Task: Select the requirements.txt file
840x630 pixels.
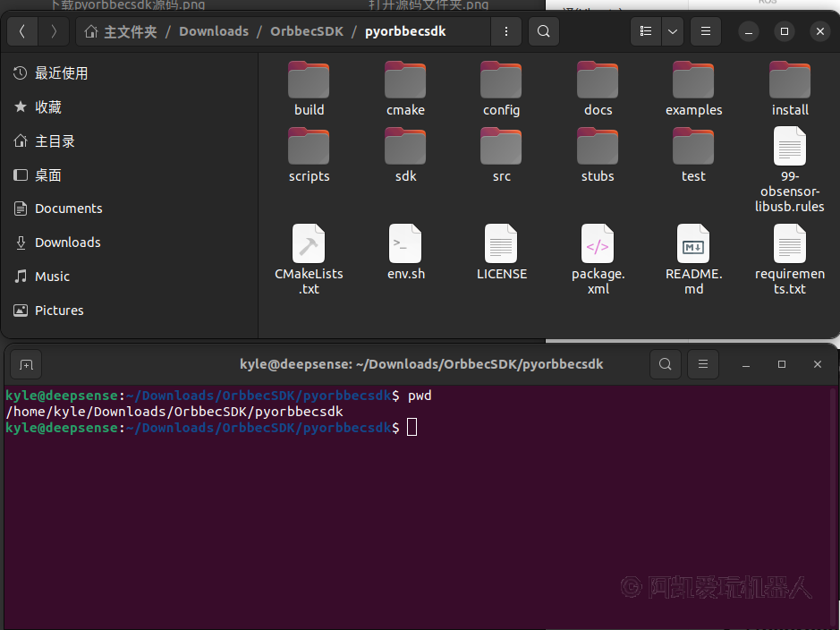Action: 790,260
